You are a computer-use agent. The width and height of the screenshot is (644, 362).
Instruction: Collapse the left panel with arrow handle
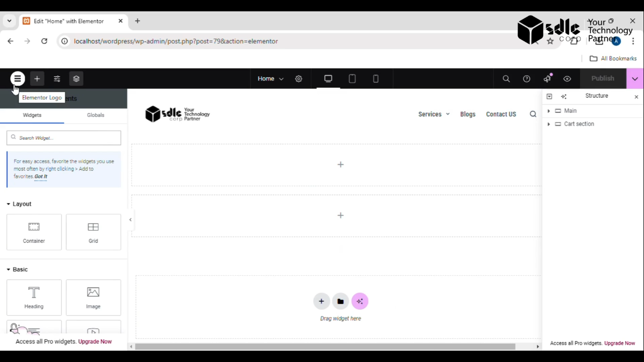tap(131, 220)
